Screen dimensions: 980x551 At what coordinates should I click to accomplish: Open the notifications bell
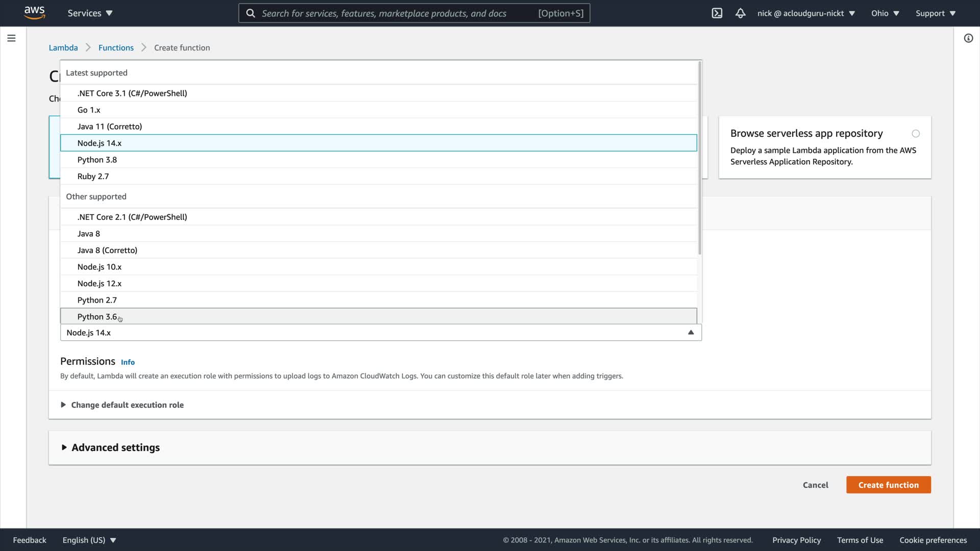tap(740, 13)
